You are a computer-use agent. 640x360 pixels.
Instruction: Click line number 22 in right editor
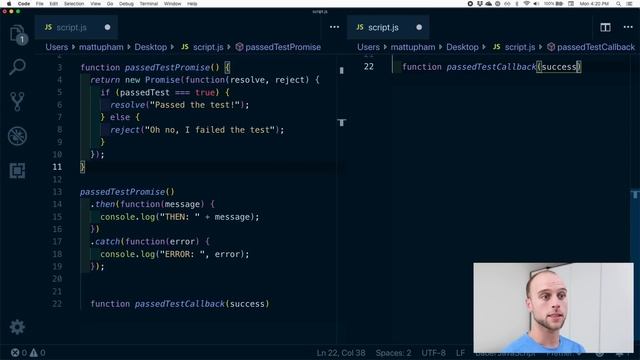pos(369,67)
